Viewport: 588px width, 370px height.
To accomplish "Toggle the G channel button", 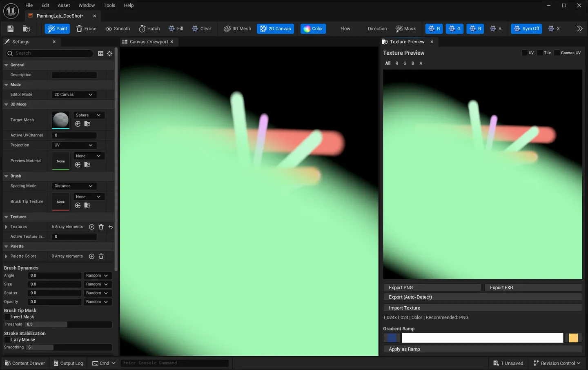I will pos(454,29).
